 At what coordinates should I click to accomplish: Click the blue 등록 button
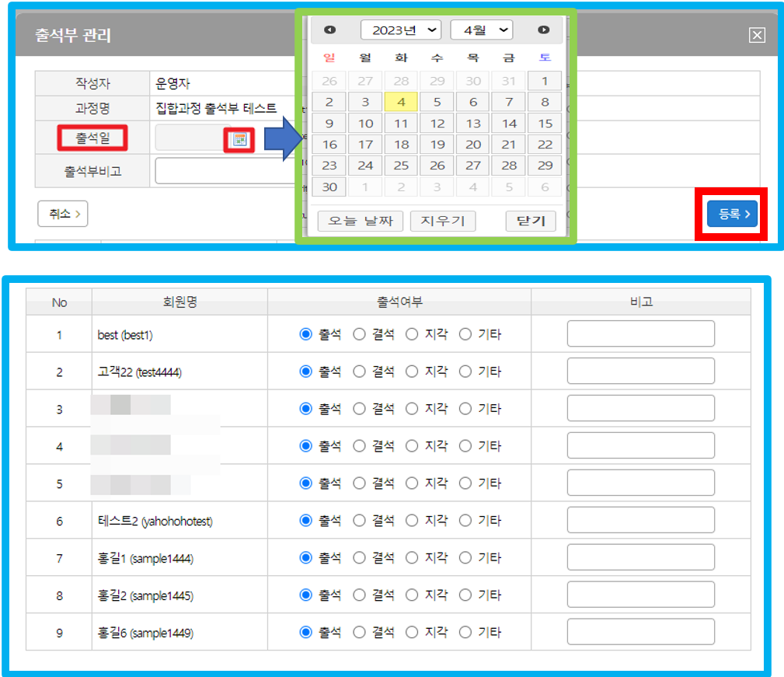[x=732, y=215]
